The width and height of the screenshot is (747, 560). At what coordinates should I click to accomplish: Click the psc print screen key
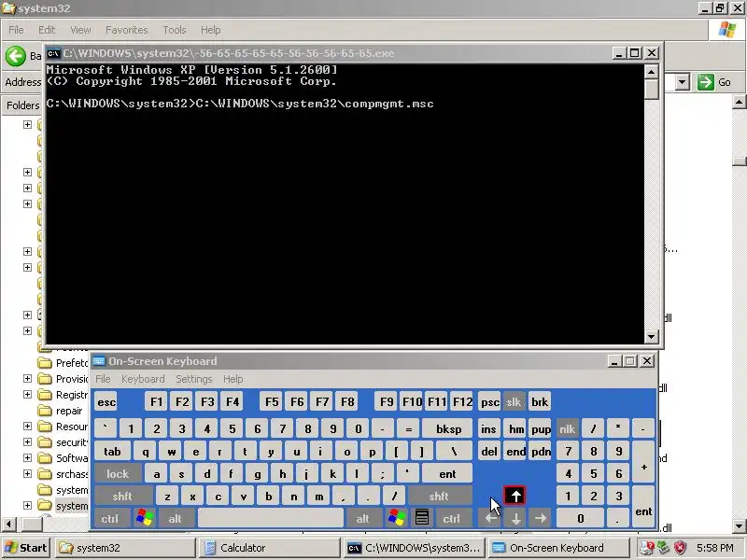pyautogui.click(x=489, y=402)
